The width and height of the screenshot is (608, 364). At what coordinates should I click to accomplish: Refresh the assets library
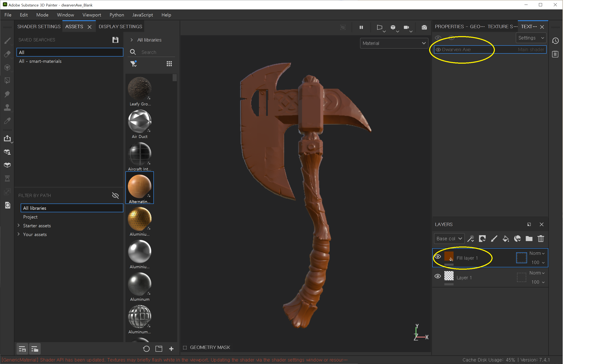click(146, 349)
